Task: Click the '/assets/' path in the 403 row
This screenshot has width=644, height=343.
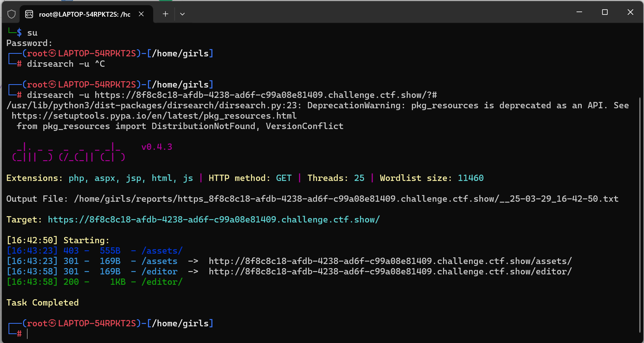Action: 162,251
